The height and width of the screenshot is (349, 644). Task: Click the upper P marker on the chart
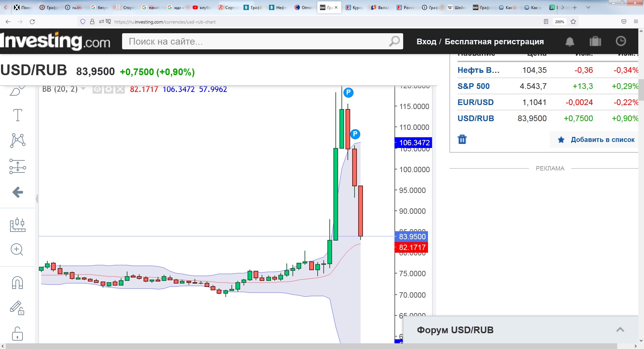(x=348, y=92)
